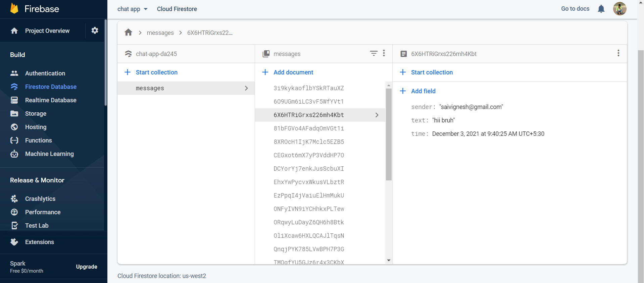
Task: Click the Firebase flame logo
Action: [14, 8]
